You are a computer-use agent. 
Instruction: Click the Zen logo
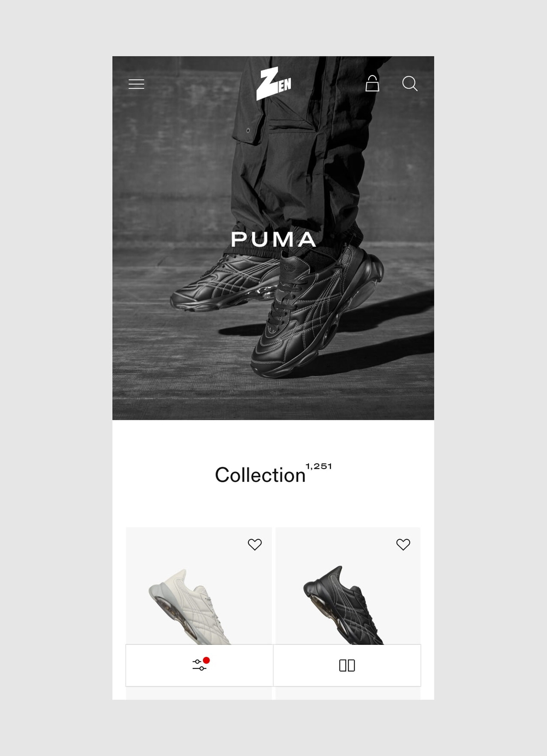coord(273,84)
